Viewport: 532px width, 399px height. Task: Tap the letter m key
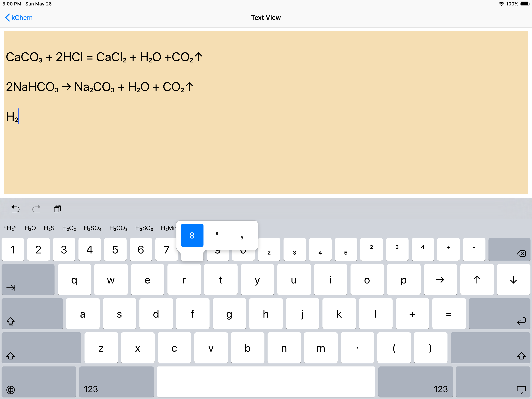pyautogui.click(x=321, y=348)
